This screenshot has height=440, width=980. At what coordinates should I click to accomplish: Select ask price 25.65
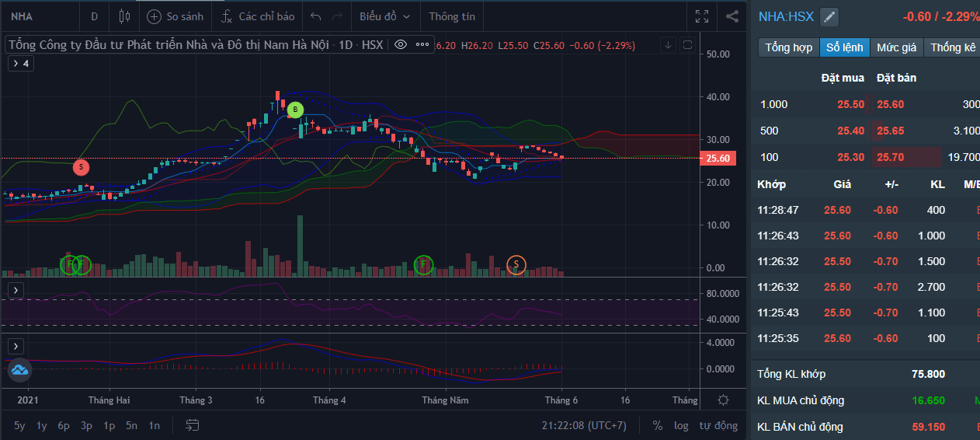tap(890, 131)
